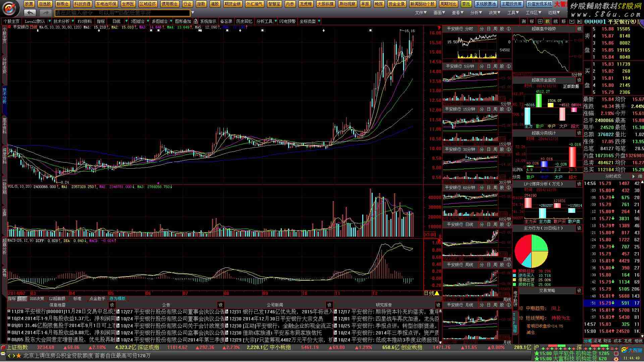644x362 pixels.
Task: Toggle 日 period in 平安银行 15分钟 mini chart
Action: (x=489, y=109)
